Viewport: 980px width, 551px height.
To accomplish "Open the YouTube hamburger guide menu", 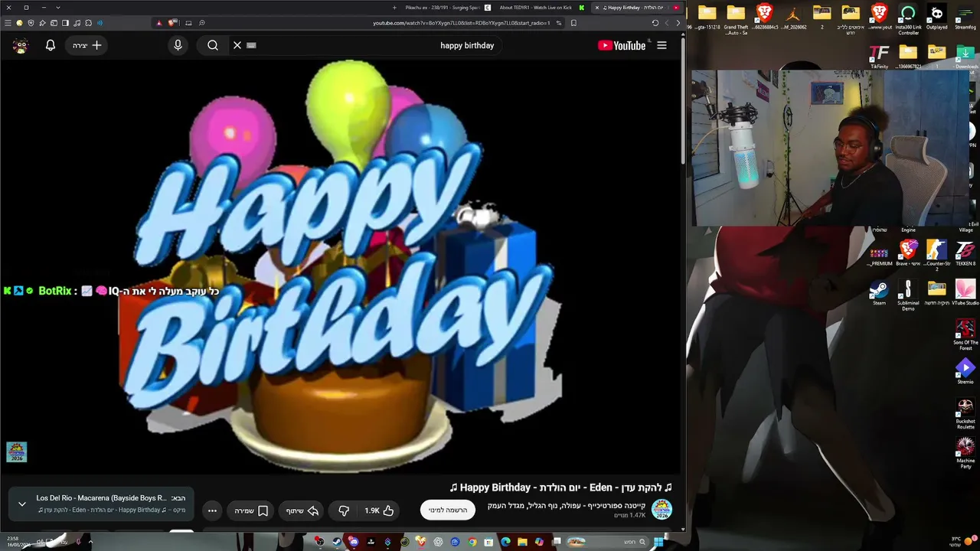I will pyautogui.click(x=662, y=45).
